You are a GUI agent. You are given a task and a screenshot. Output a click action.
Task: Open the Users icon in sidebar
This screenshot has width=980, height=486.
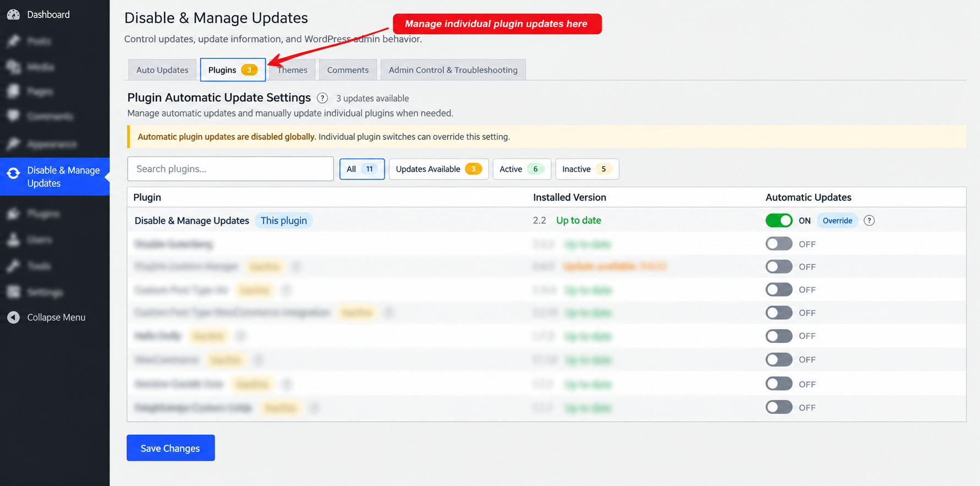13,240
